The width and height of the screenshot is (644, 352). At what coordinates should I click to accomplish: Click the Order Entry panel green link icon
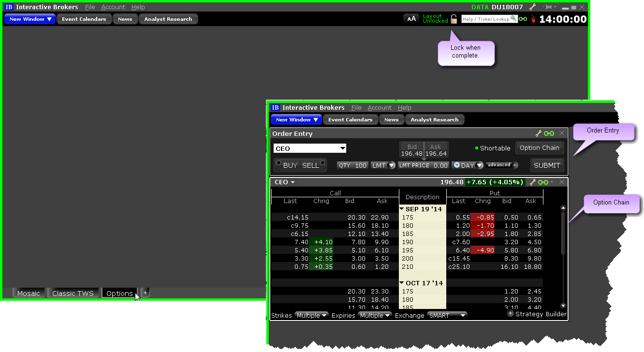coord(549,133)
